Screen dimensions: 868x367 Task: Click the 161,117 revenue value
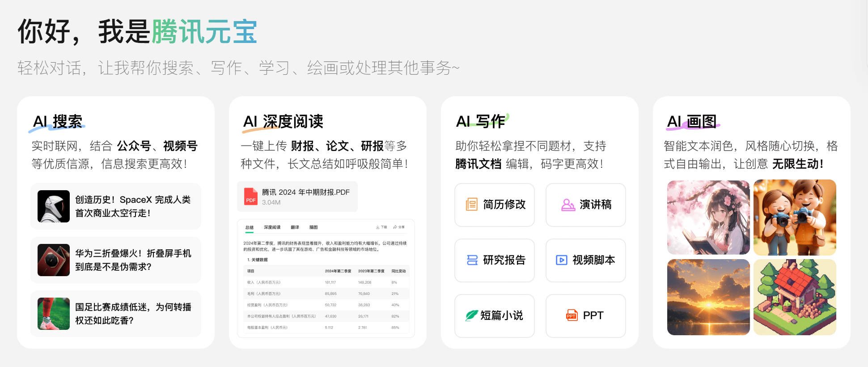(x=330, y=282)
